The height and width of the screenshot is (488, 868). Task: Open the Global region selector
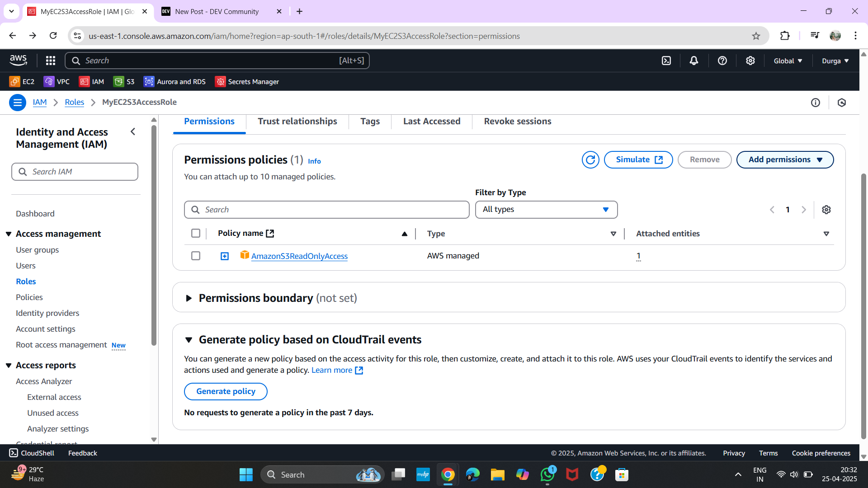coord(788,61)
